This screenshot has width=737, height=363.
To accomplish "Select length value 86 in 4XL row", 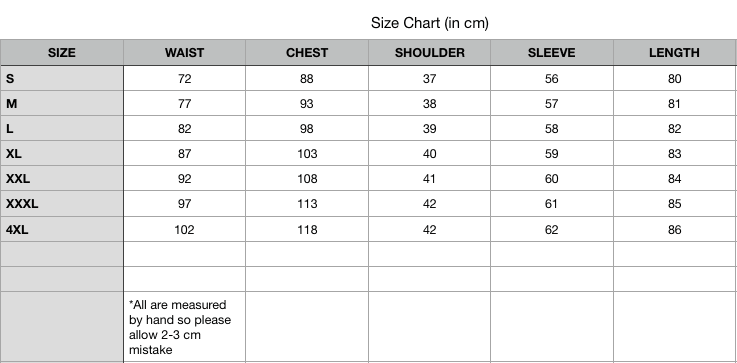I will [674, 229].
